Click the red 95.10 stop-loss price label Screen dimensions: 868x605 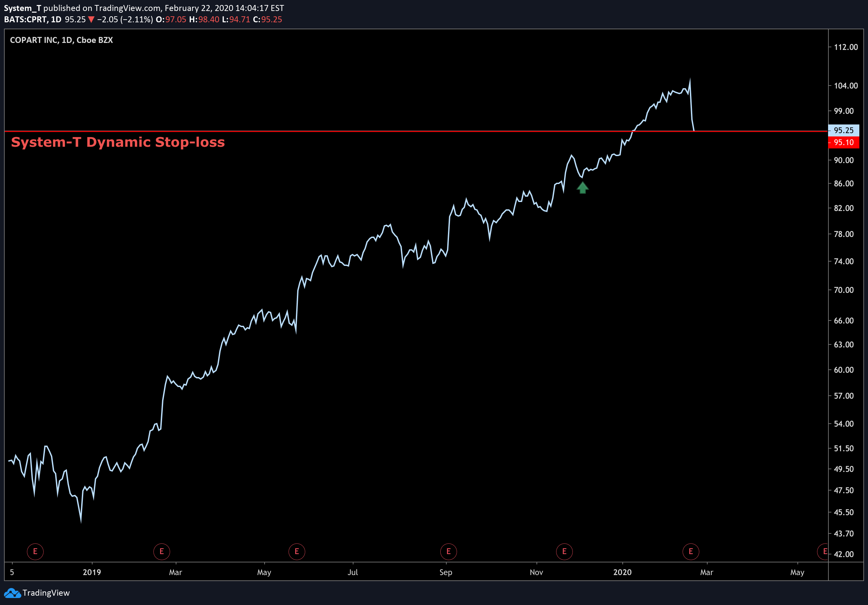844,142
